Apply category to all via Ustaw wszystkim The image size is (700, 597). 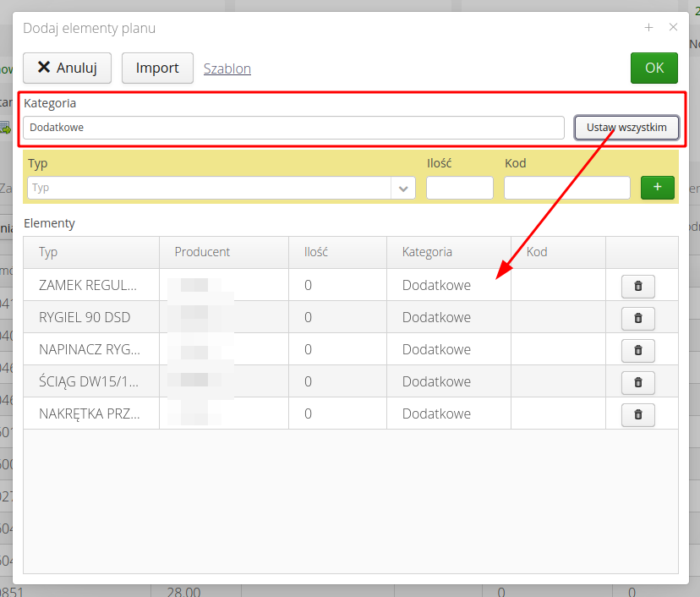[626, 127]
